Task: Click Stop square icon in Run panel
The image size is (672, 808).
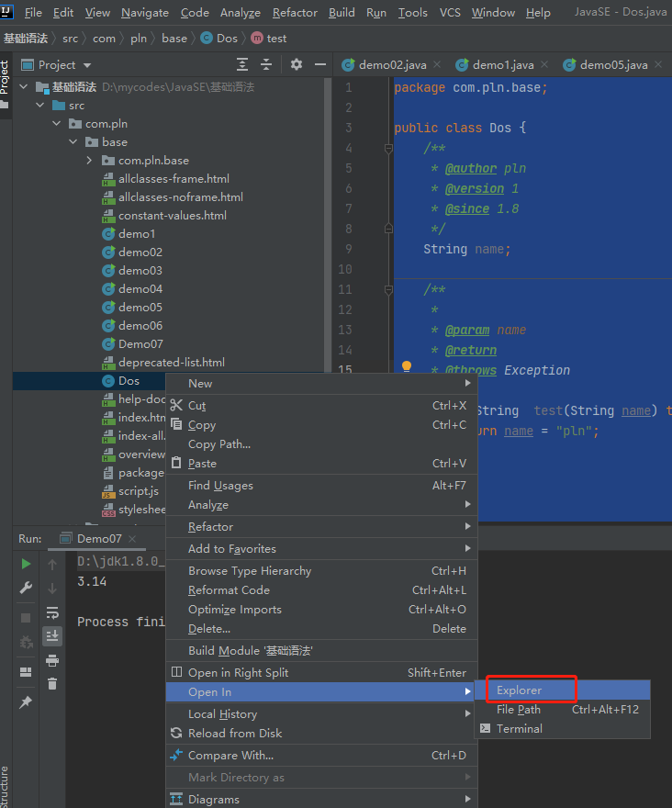Action: (26, 617)
